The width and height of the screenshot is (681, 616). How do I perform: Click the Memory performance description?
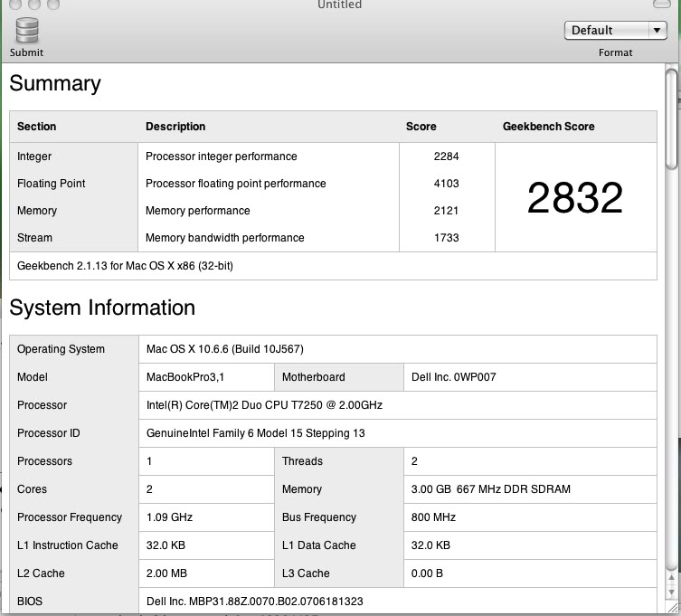198,211
